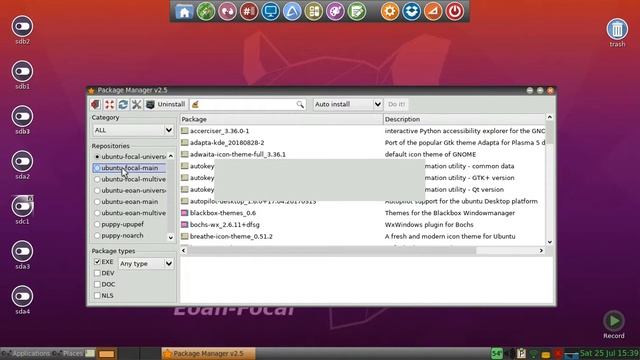Select breathe-icon-theme_0.51.2 package row
The width and height of the screenshot is (640, 360).
[x=362, y=237]
